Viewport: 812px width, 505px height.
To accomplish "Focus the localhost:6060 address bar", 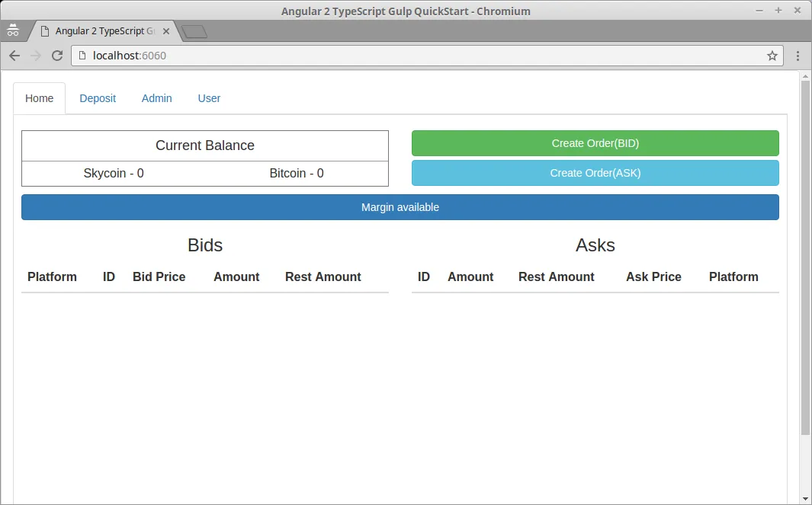I will 427,56.
